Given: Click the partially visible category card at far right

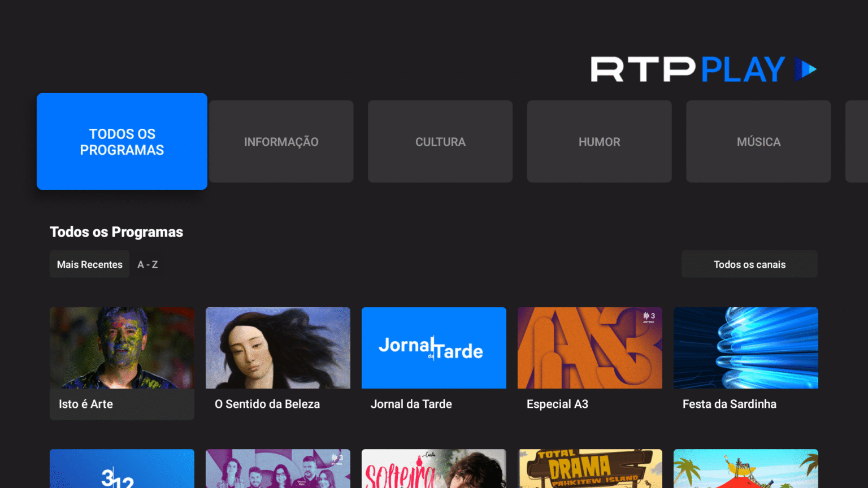Looking at the screenshot, I should [x=857, y=142].
